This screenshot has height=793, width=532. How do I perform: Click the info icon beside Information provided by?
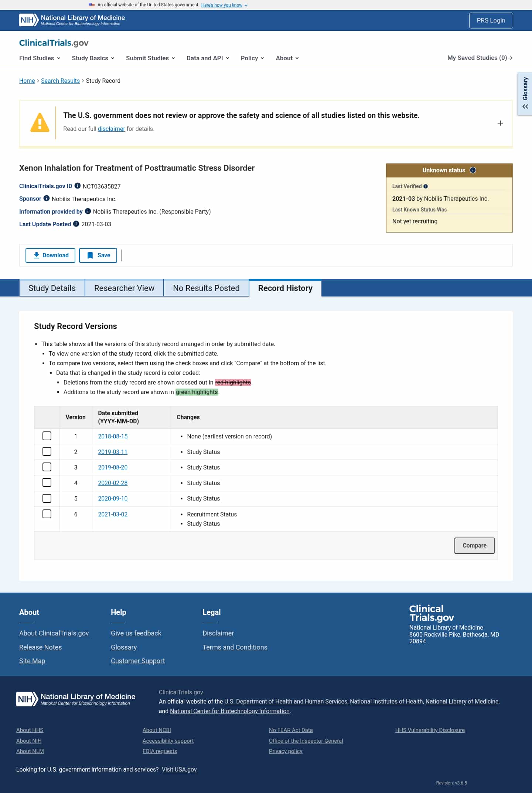88,211
